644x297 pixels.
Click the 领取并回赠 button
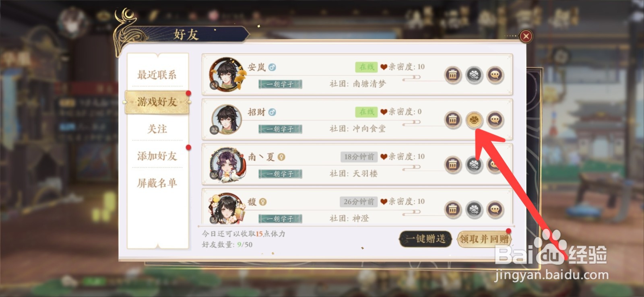[484, 239]
